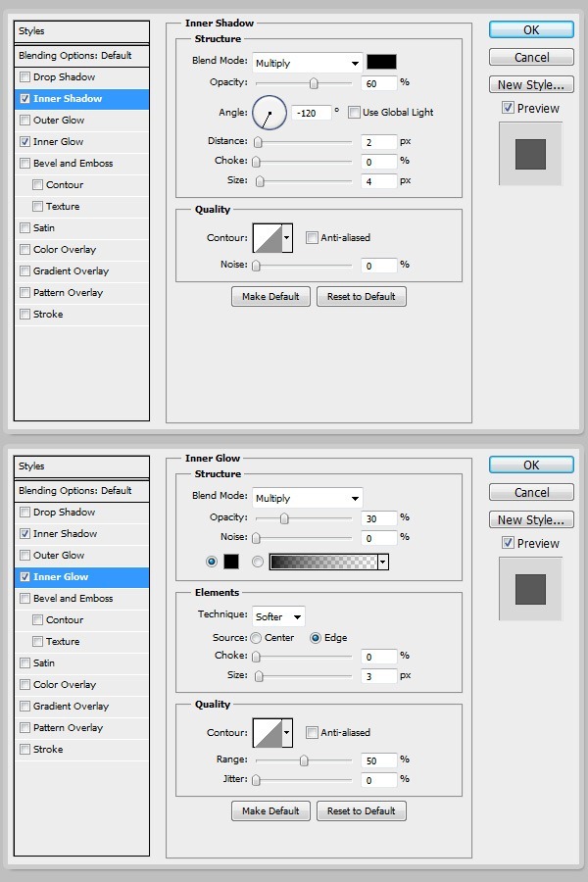The height and width of the screenshot is (882, 588).
Task: Cancel the Inner Shadow dialog
Action: point(531,58)
